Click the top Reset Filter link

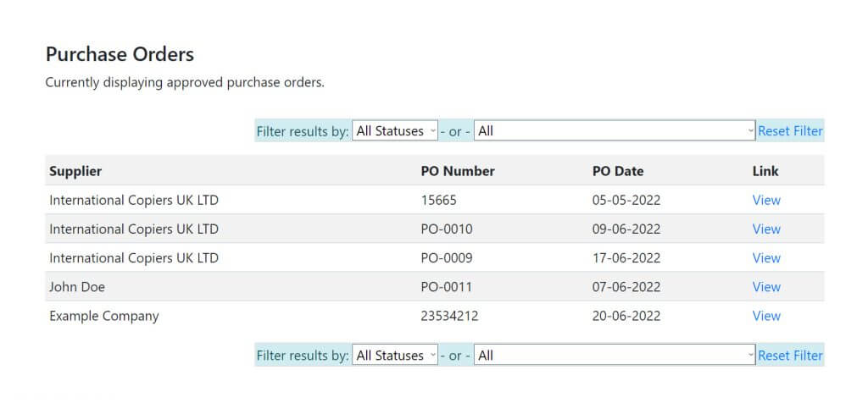click(790, 131)
